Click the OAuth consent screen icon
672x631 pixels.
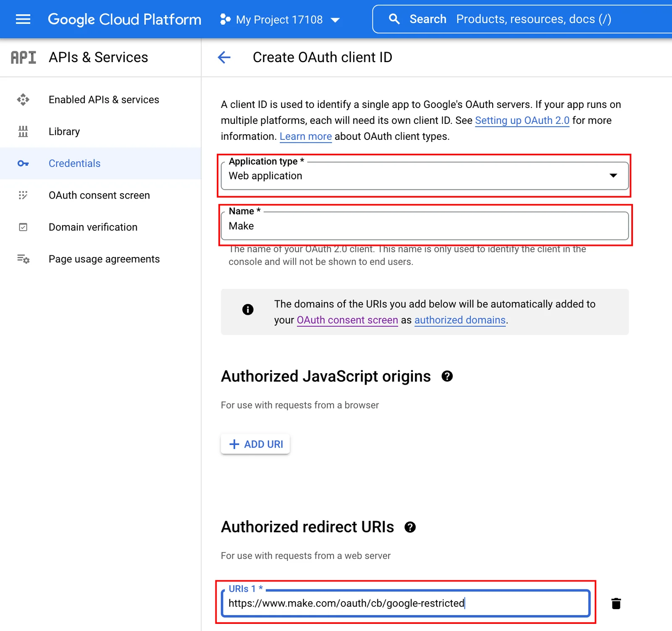click(23, 195)
